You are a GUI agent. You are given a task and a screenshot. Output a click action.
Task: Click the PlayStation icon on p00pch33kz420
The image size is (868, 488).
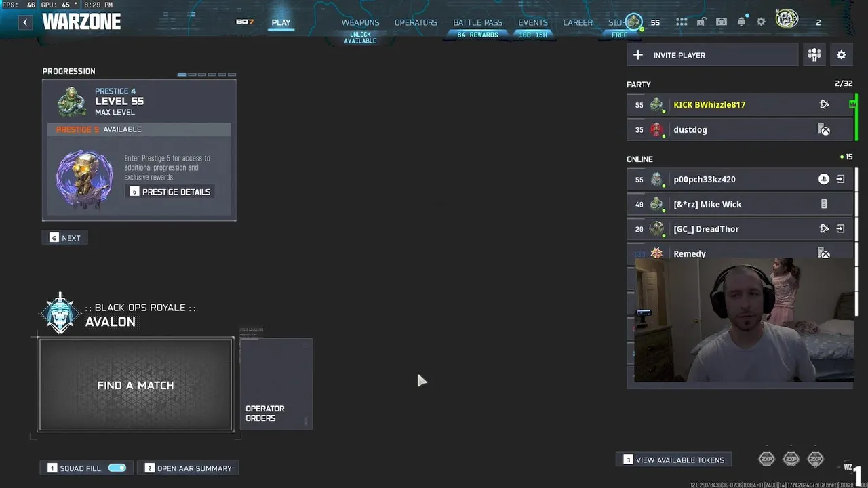[823, 179]
